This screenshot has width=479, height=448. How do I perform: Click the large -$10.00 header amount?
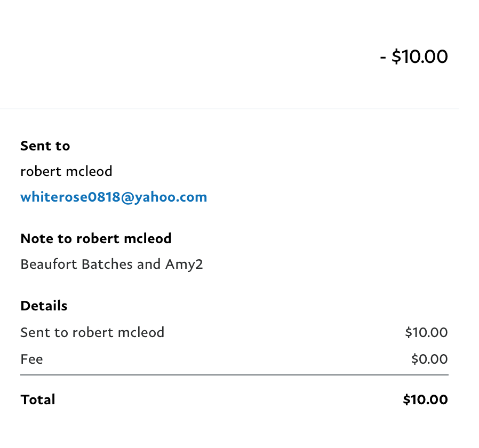point(414,57)
